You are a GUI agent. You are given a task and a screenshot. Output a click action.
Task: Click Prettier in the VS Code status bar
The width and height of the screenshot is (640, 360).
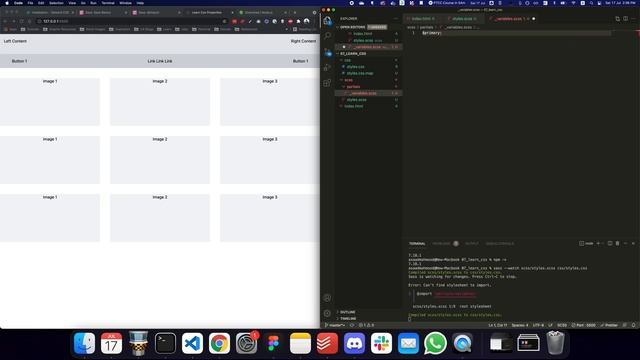pos(609,325)
